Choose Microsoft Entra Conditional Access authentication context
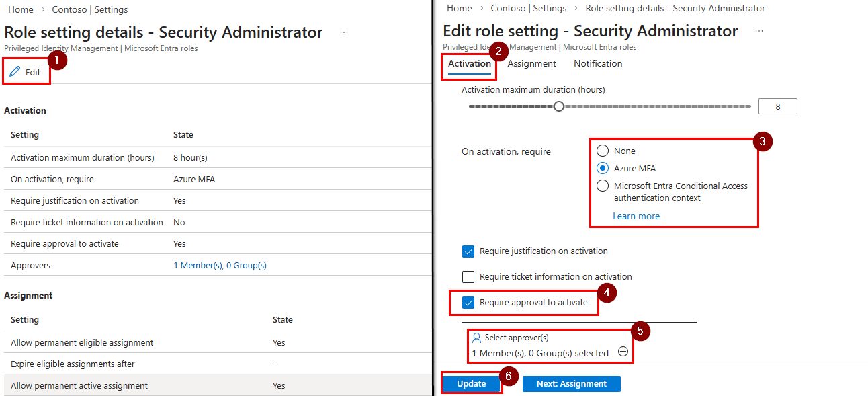Screen dimensions: 868x396 click(602, 186)
